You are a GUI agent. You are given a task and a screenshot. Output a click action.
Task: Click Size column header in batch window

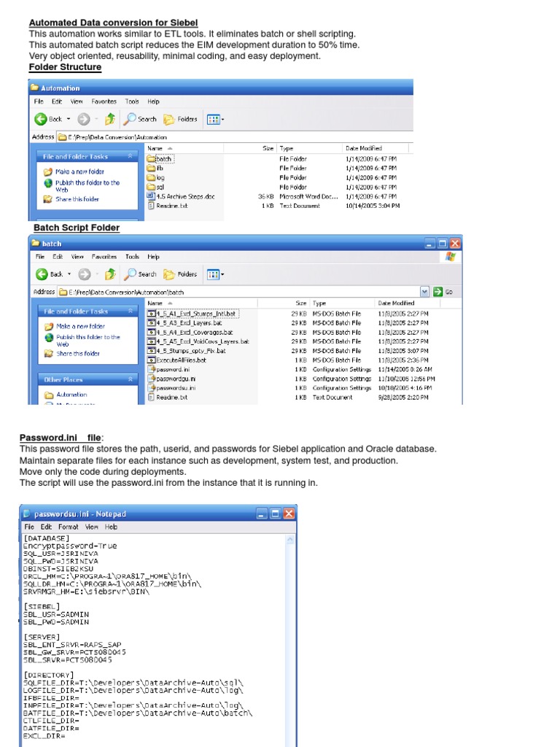tap(283, 303)
